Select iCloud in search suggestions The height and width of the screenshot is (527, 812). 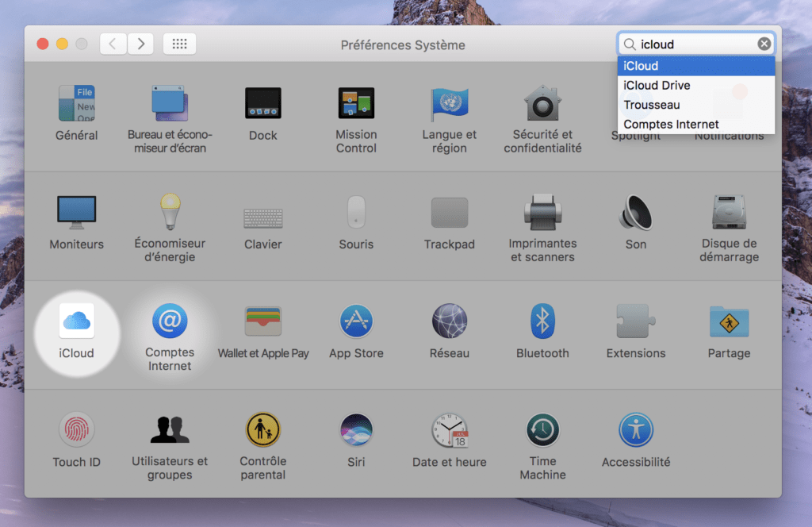(696, 66)
